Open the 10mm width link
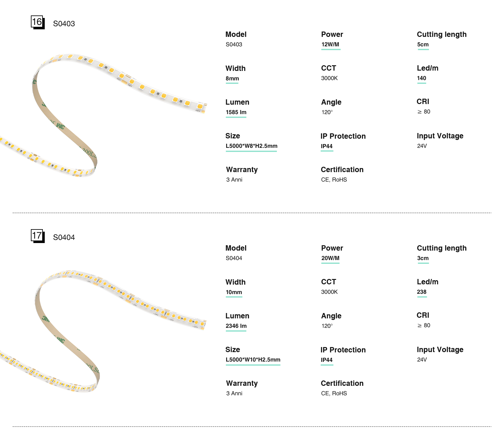Image resolution: width=504 pixels, height=435 pixels. [x=234, y=292]
